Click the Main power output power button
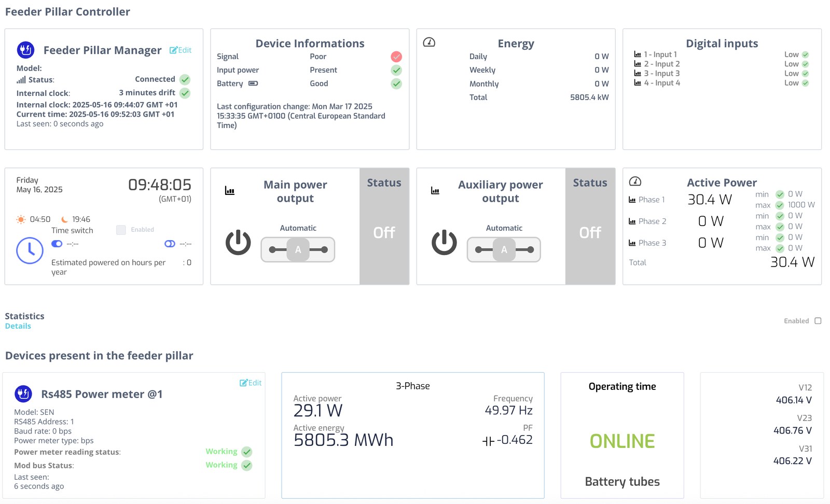830x504 pixels. (238, 243)
